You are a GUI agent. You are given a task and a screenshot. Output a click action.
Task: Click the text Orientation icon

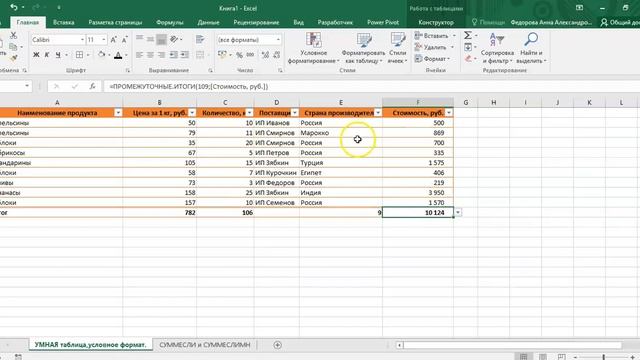174,39
